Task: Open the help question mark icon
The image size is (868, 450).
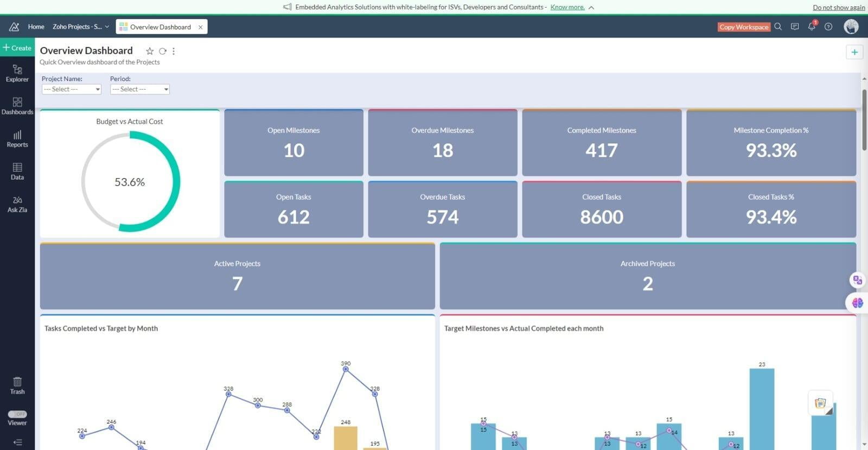Action: pos(828,27)
